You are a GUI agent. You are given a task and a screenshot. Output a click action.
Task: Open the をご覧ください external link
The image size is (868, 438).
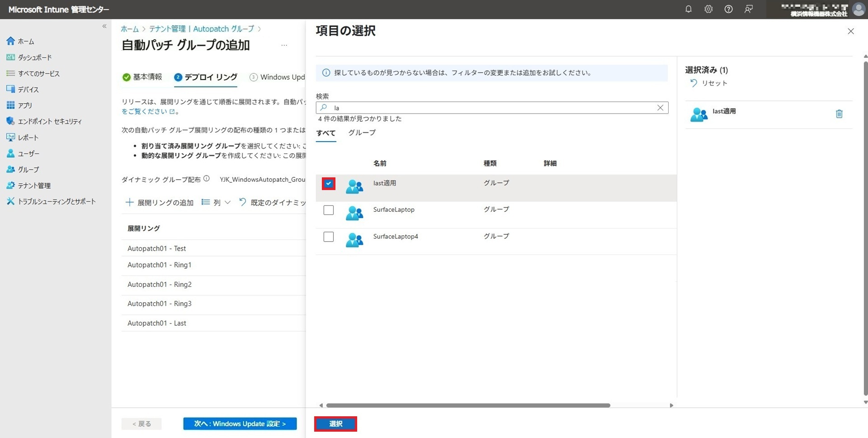click(148, 111)
